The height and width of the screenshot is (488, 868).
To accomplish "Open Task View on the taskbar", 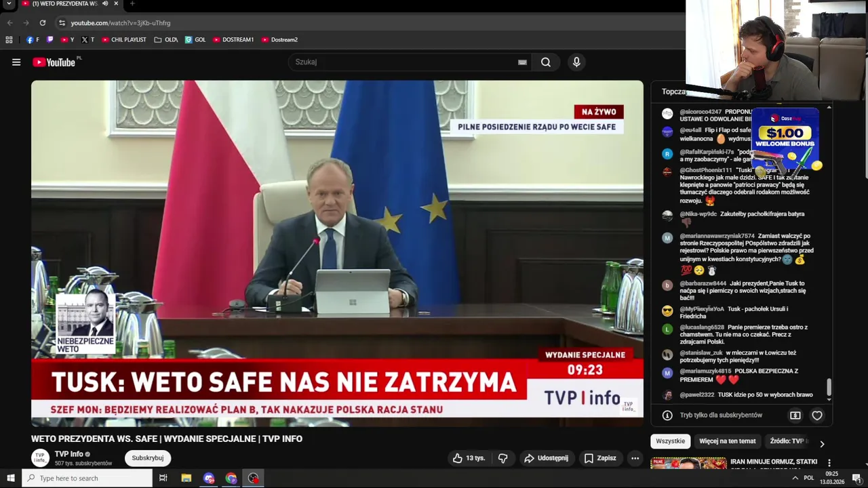I will coord(163,479).
